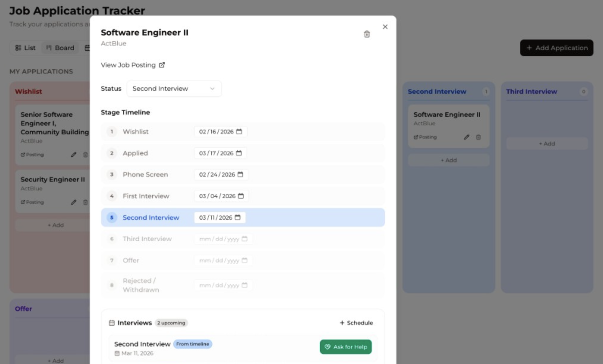Click the Third Interview empty date field
This screenshot has width=603, height=364.
click(x=223, y=239)
